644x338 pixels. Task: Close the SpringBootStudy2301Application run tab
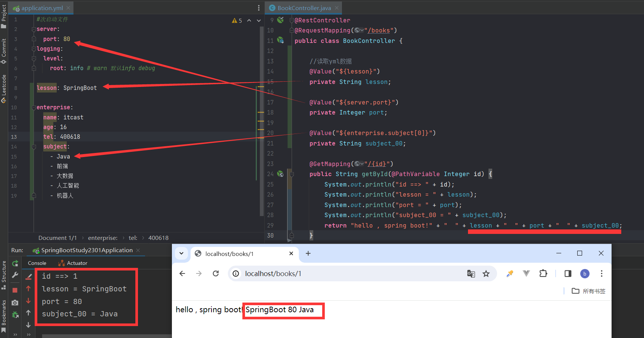138,250
